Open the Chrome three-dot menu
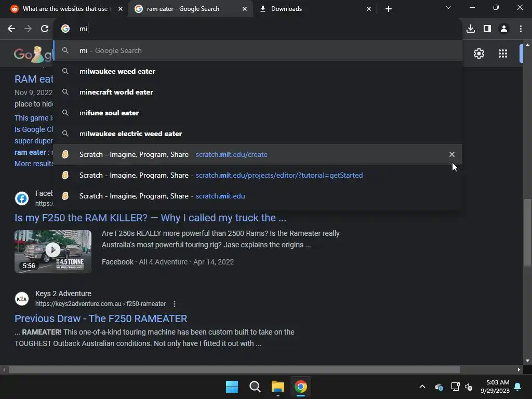Viewport: 532px width, 399px height. tap(521, 29)
